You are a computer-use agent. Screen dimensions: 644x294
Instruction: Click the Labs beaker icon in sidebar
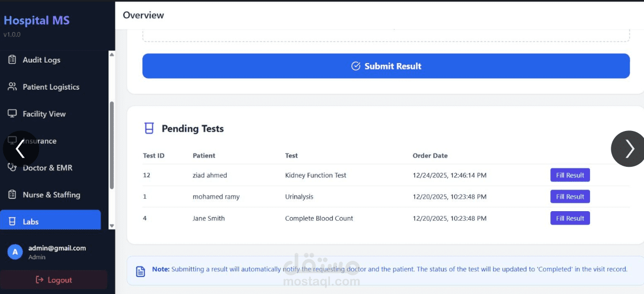point(12,222)
